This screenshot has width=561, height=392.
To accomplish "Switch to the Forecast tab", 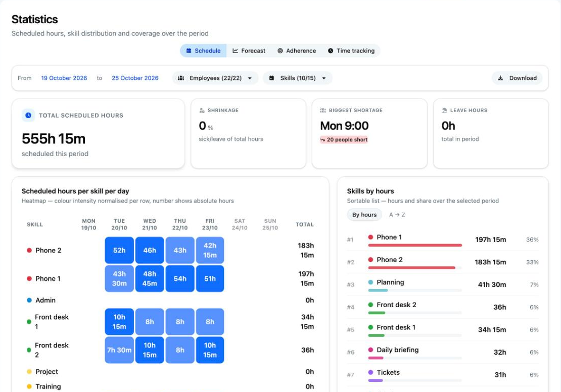I will click(x=249, y=51).
